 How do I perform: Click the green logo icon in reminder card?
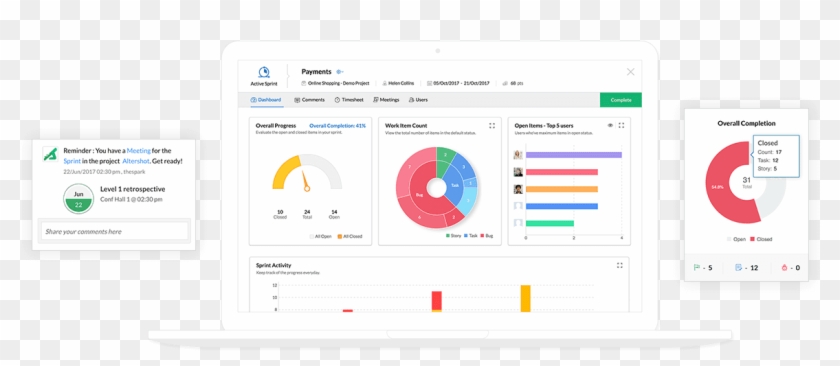[x=50, y=154]
